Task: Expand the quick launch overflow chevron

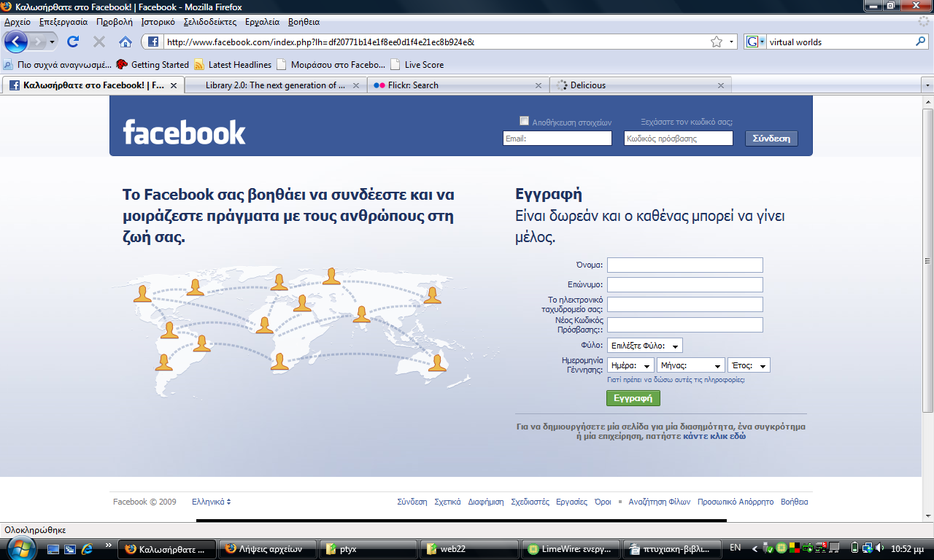Action: point(109,545)
